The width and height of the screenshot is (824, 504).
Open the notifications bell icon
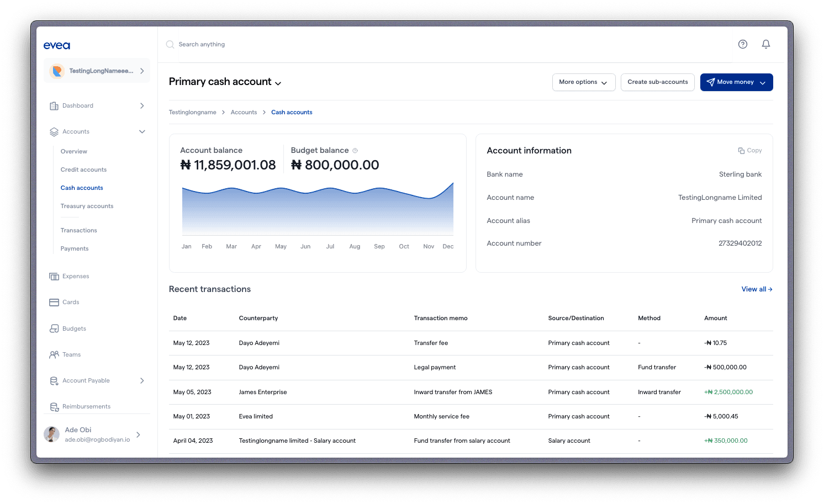(766, 44)
